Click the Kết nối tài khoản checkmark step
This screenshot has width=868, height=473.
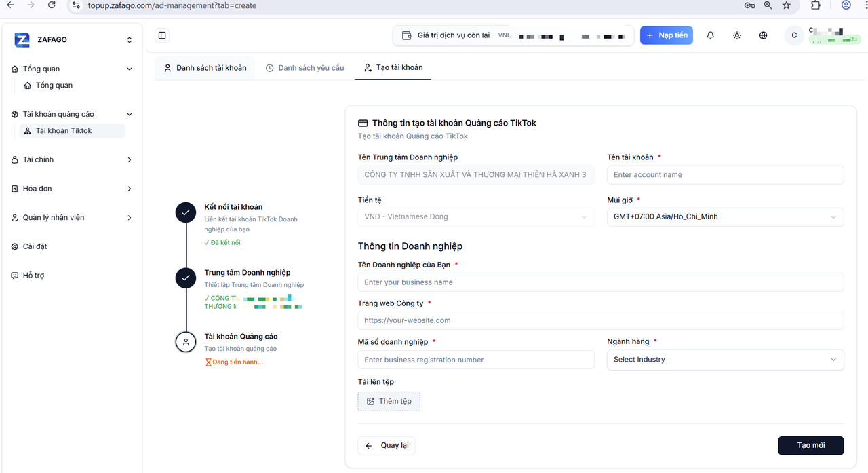click(186, 212)
